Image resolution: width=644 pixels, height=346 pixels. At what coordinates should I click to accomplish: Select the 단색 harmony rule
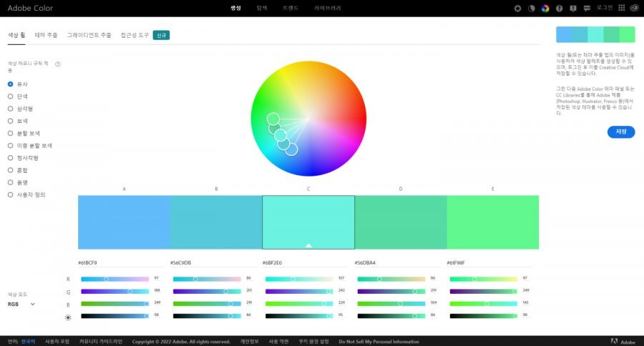coord(18,97)
